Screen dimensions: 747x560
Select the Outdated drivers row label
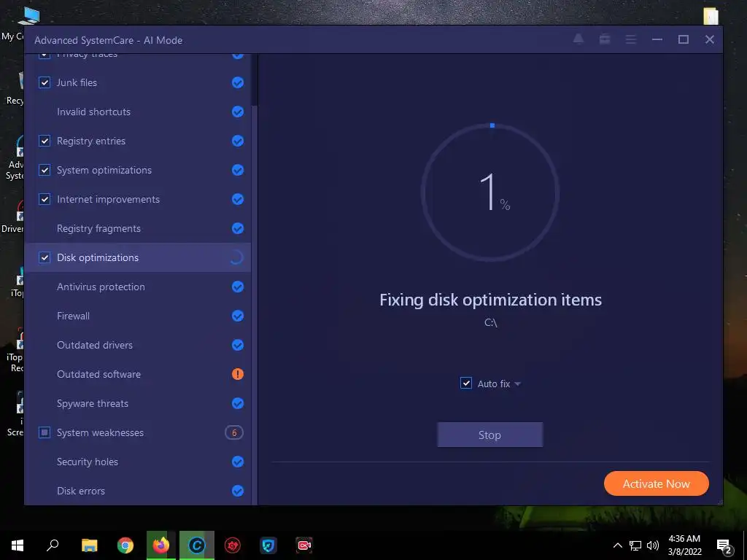[94, 345]
